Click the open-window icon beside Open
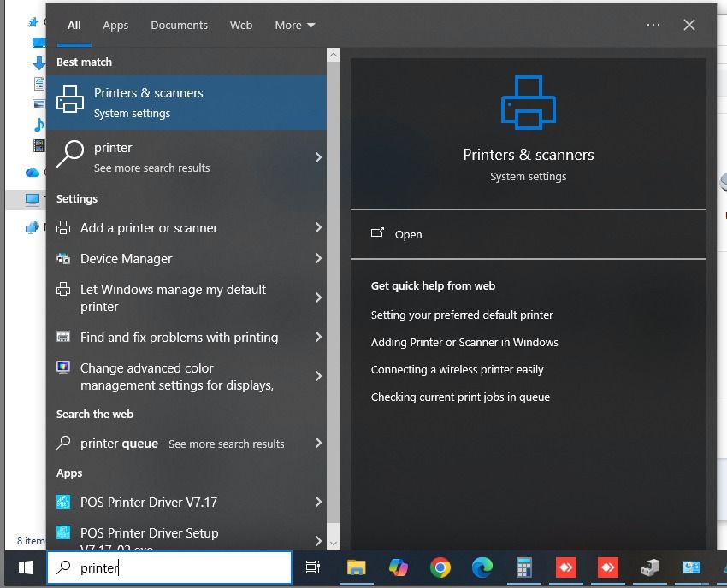 377,232
